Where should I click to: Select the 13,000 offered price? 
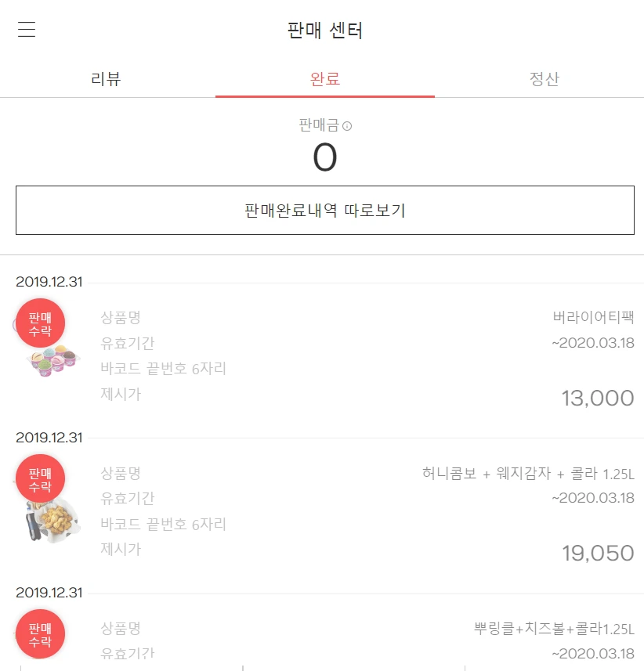[x=598, y=399]
